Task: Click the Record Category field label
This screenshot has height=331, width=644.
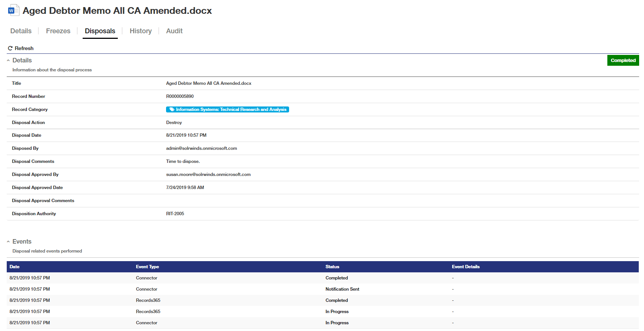Action: point(30,109)
